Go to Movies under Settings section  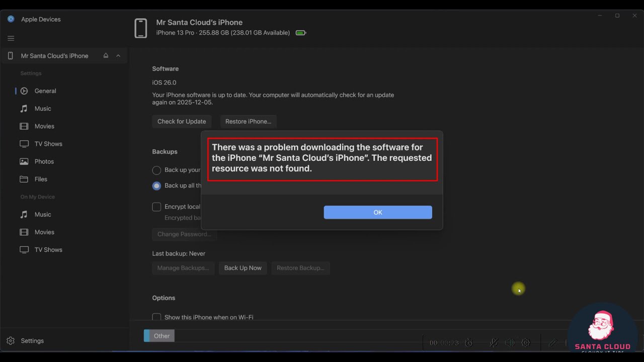click(x=44, y=126)
